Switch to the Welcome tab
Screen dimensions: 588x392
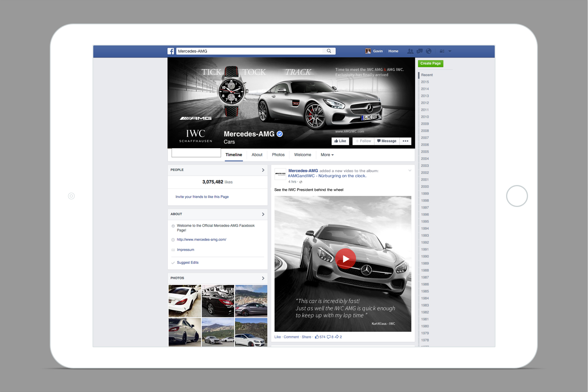coord(303,155)
